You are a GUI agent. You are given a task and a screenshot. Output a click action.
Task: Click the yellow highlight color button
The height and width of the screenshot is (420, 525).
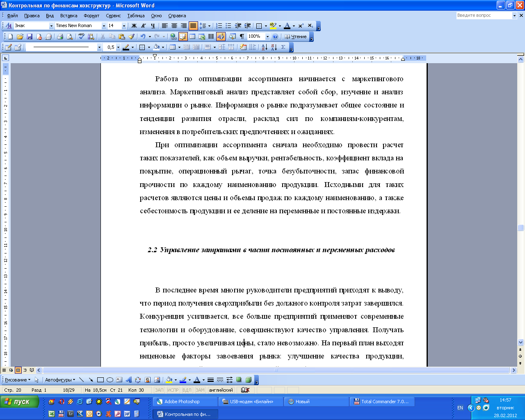click(273, 25)
